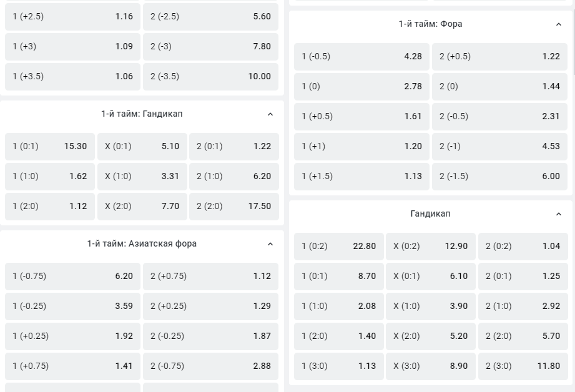Select Asian handicap 1 (-0.75) at 6.20

click(x=72, y=276)
